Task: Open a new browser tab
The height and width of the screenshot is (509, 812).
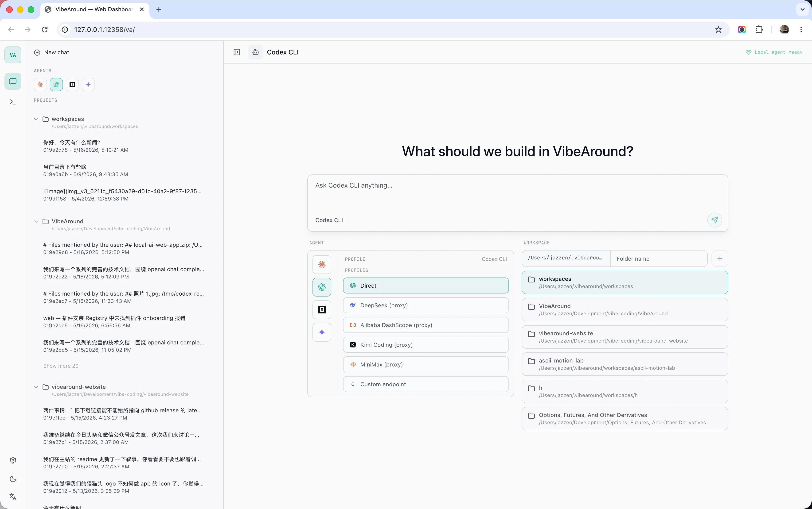Action: 159,9
